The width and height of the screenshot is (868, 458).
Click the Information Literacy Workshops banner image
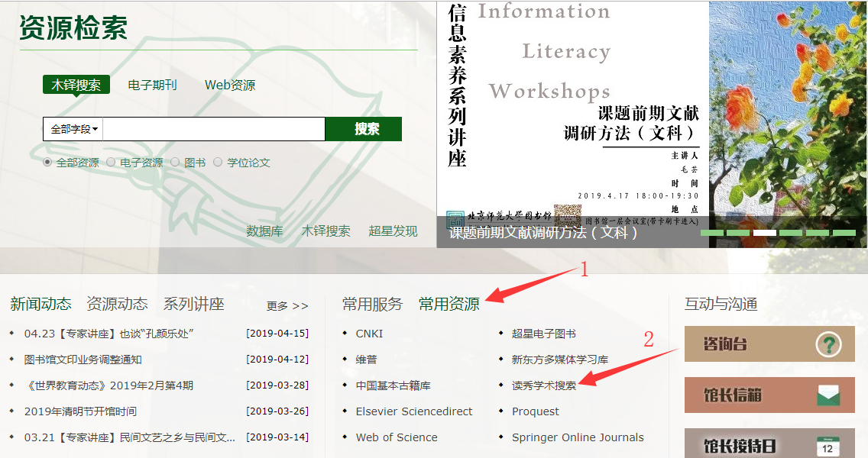652,124
